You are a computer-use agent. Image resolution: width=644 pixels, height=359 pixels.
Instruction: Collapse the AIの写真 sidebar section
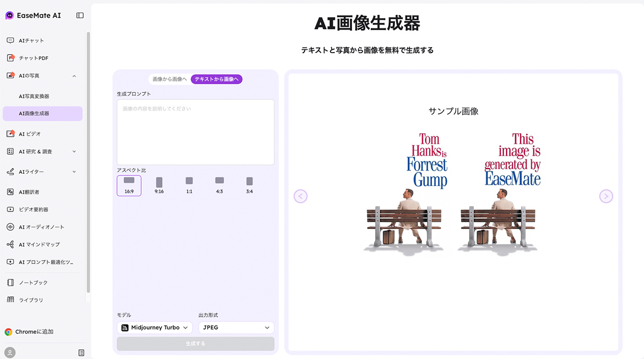click(x=74, y=76)
